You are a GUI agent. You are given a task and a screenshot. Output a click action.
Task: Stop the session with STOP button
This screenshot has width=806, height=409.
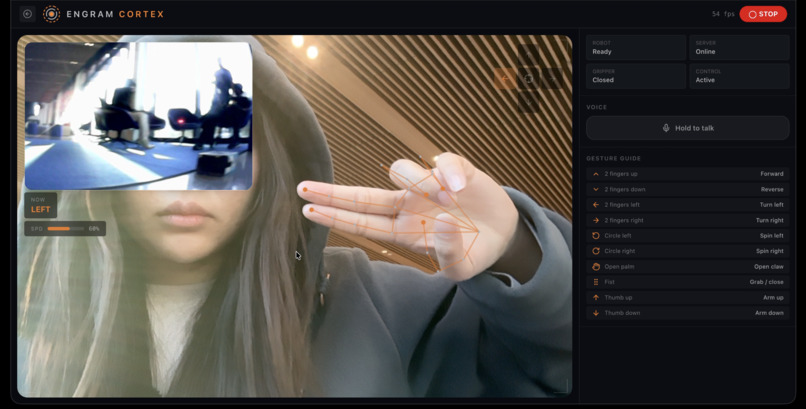coord(763,14)
